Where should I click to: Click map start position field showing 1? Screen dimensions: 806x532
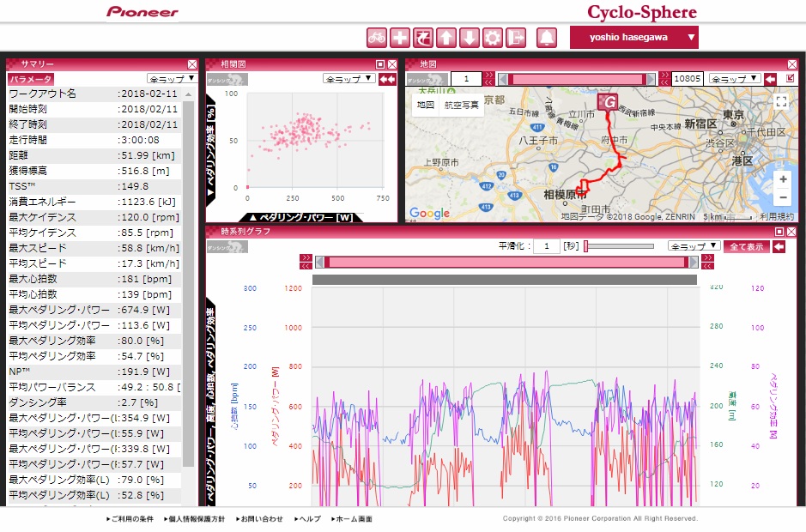(x=466, y=79)
